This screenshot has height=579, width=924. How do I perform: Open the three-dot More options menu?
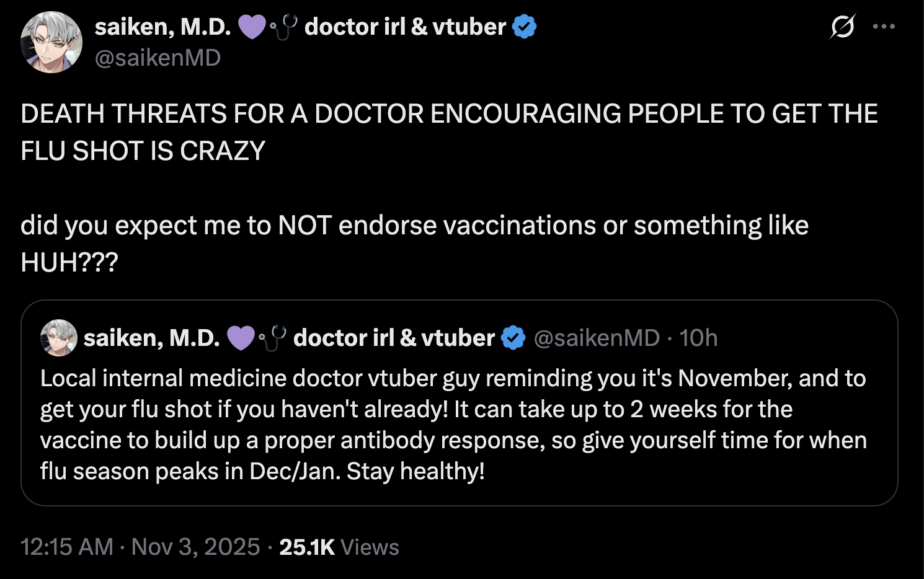pyautogui.click(x=884, y=27)
